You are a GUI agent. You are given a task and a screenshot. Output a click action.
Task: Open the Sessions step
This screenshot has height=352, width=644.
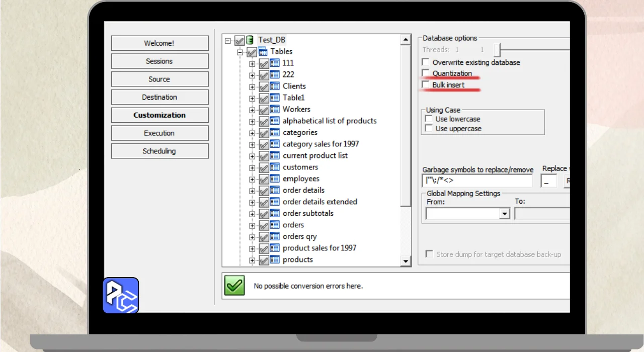coord(159,61)
